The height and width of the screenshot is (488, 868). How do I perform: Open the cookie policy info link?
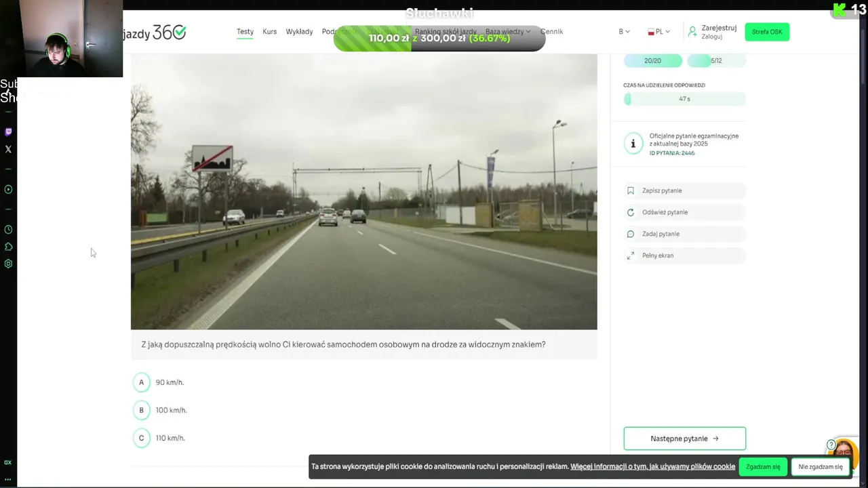coord(652,466)
